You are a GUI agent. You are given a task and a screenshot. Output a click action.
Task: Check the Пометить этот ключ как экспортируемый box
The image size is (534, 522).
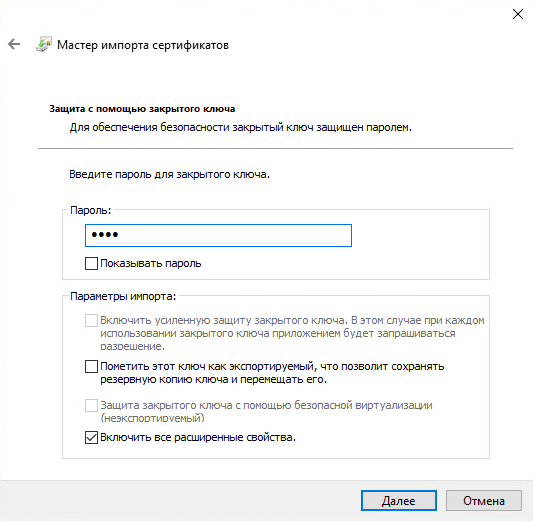pos(91,367)
